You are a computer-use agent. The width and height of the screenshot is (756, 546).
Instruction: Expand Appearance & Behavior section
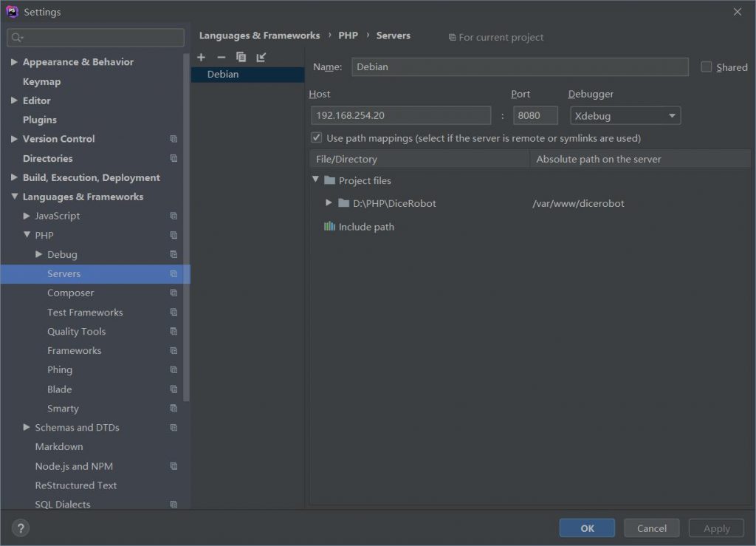pyautogui.click(x=15, y=62)
